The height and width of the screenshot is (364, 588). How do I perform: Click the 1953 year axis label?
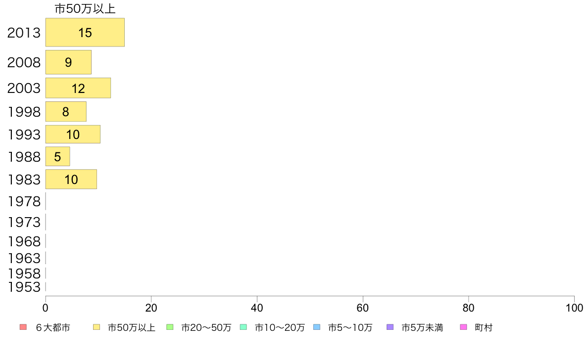pyautogui.click(x=24, y=287)
